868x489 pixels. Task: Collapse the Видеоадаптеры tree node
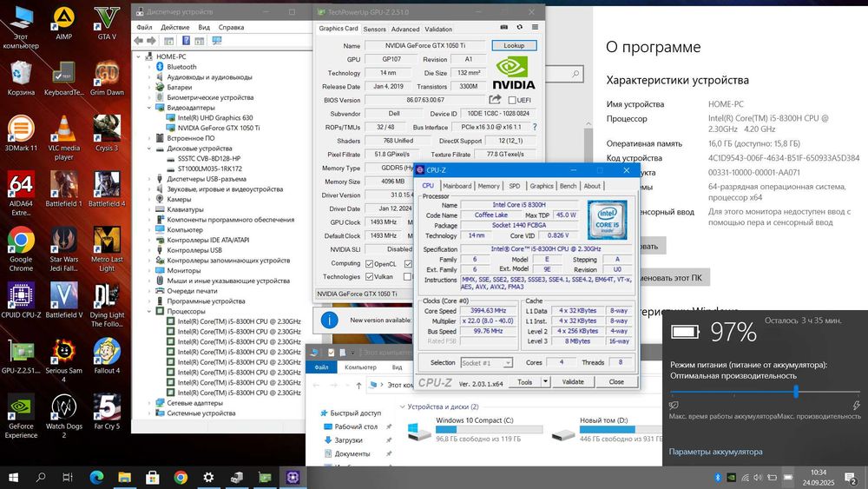point(148,108)
